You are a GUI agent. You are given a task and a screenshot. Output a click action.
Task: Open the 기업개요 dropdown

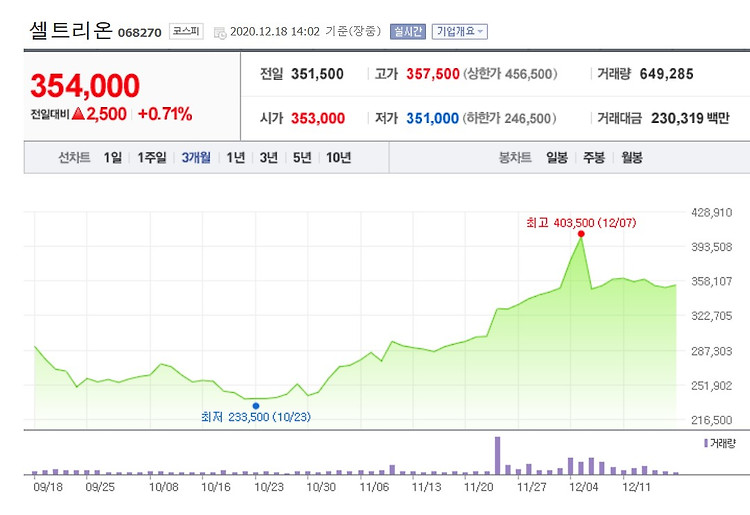[460, 32]
